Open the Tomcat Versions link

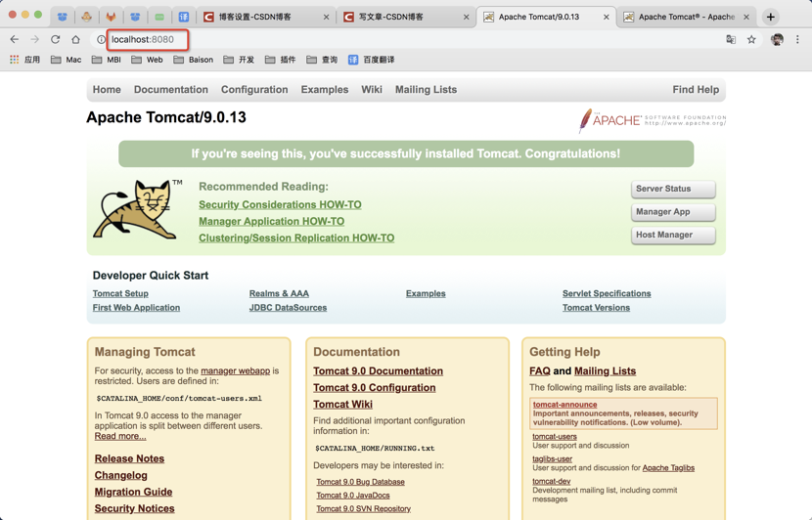point(596,307)
